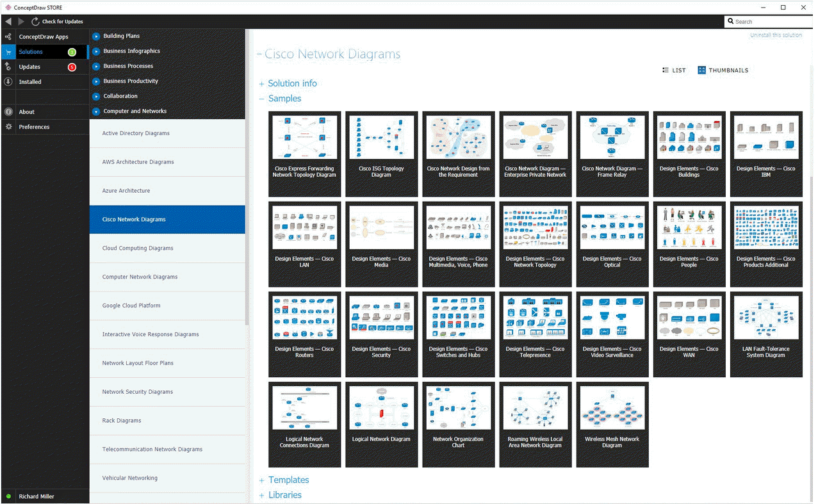
Task: Open Cisco Network Diagram Frame Relay sample
Action: [x=612, y=154]
